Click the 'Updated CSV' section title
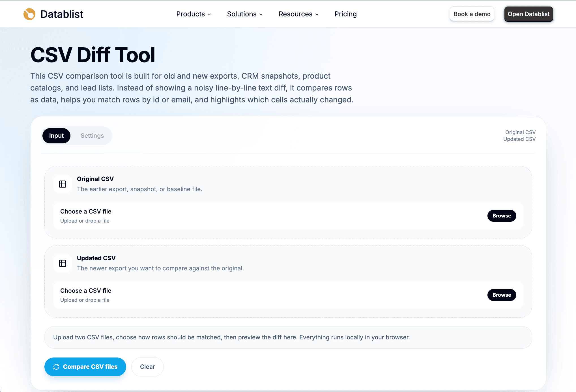576x392 pixels. (x=96, y=258)
